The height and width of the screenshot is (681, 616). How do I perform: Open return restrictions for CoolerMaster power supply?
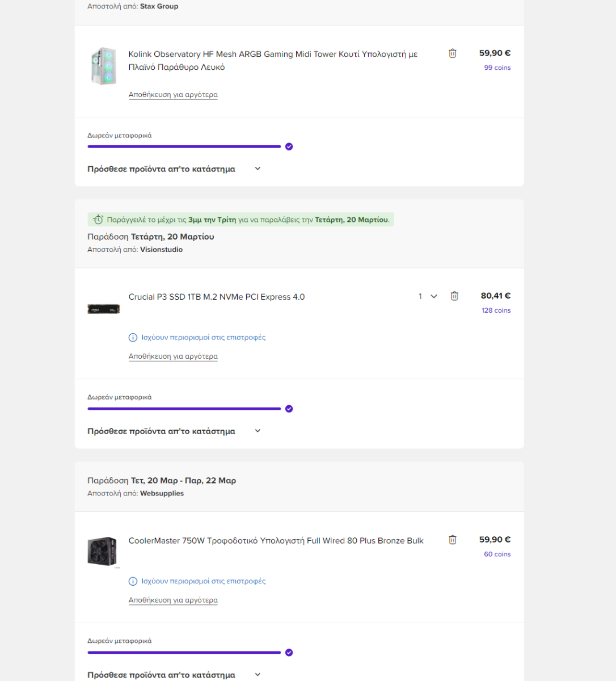[x=204, y=581]
